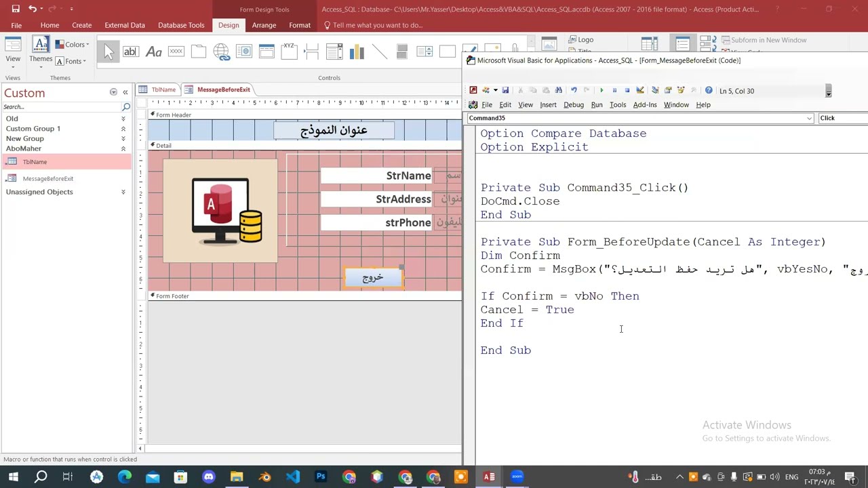Open the Tools menu in VBA editor
Screen dimensions: 868x488
point(618,104)
